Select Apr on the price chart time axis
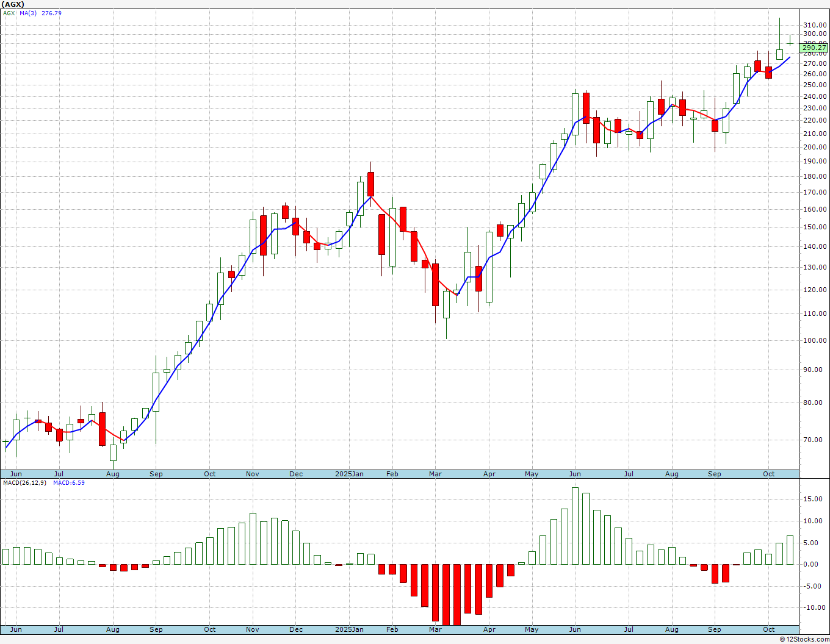 [x=489, y=474]
